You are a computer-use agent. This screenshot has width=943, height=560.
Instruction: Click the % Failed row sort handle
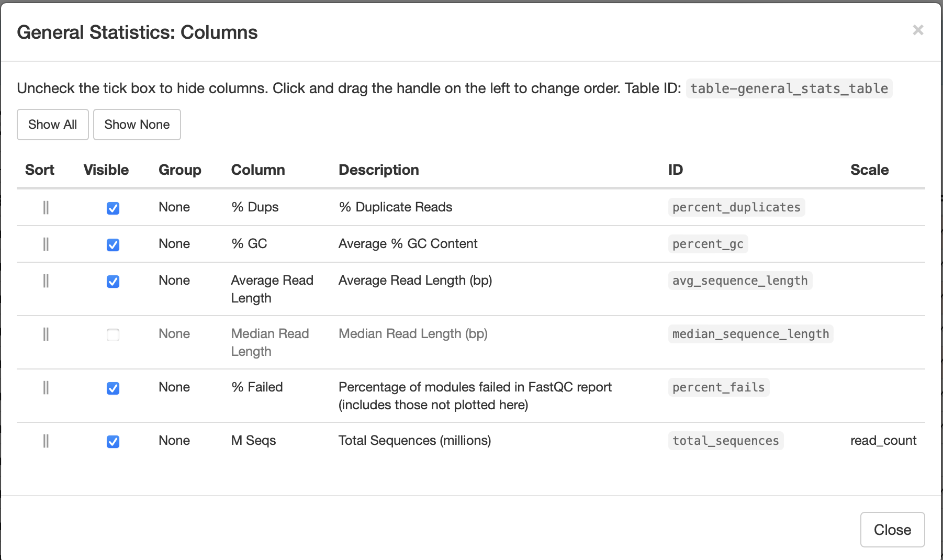coord(46,388)
